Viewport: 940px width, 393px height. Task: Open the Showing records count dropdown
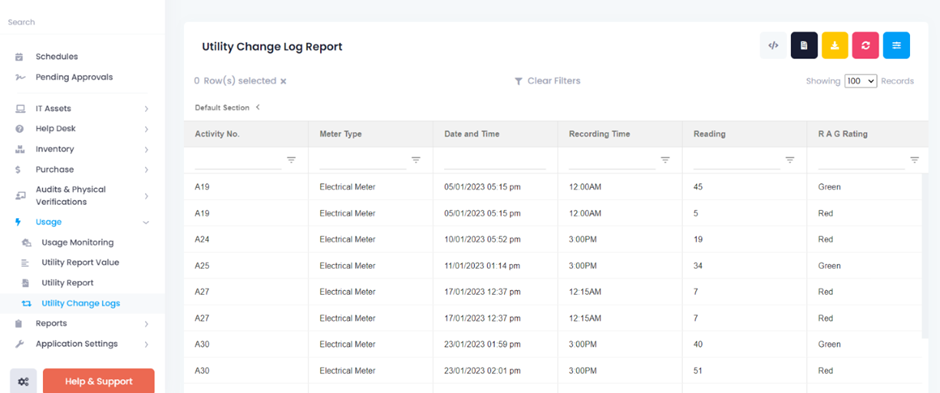click(861, 81)
